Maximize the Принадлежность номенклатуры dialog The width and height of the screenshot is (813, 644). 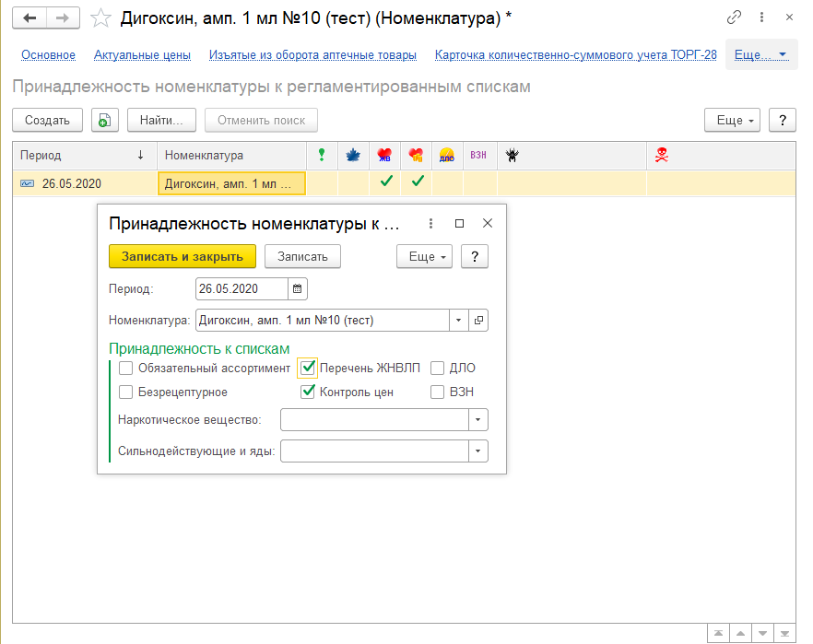point(459,223)
